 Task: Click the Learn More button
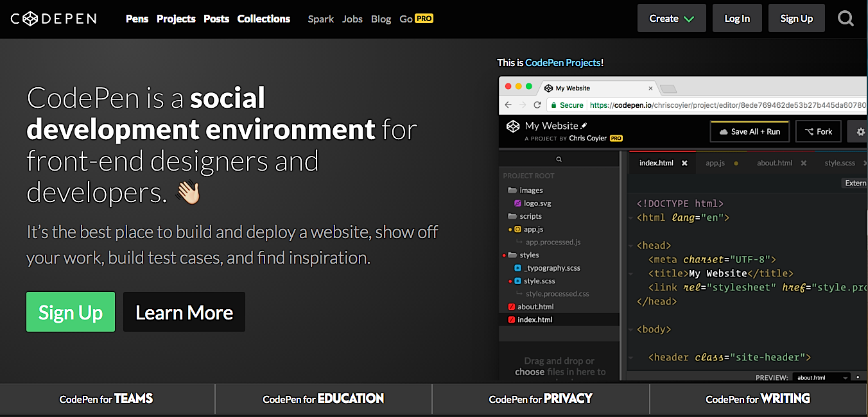[x=184, y=312]
